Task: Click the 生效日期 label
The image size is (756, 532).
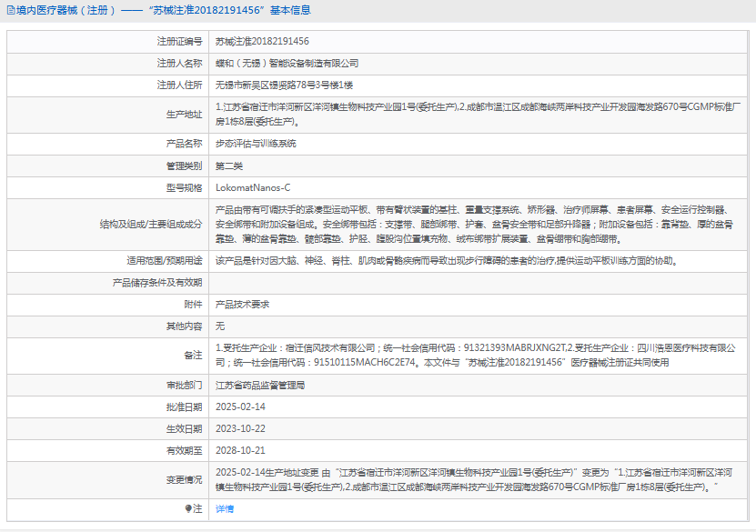Action: [184, 429]
